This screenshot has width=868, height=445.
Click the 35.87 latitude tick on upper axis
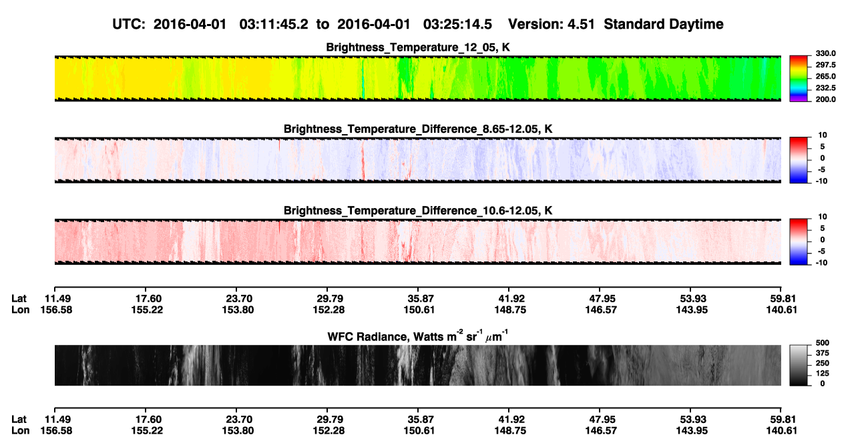[420, 298]
